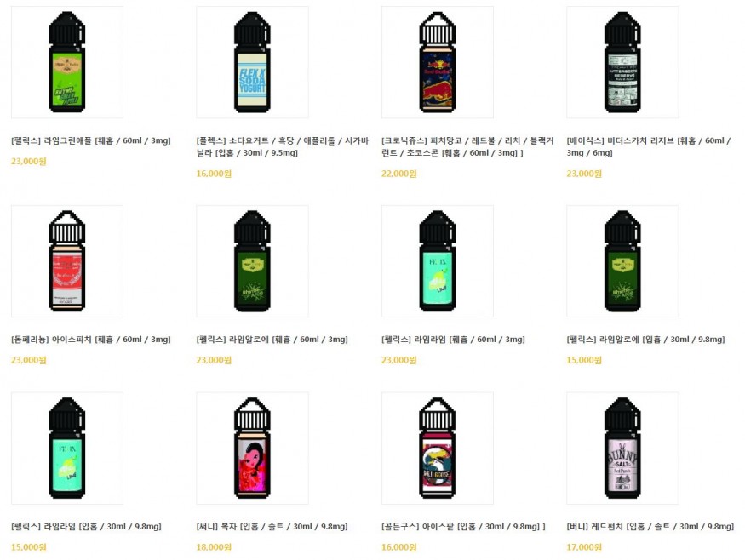
Task: Click [버니] 레드펀치 솔트 product title
Action: point(650,526)
